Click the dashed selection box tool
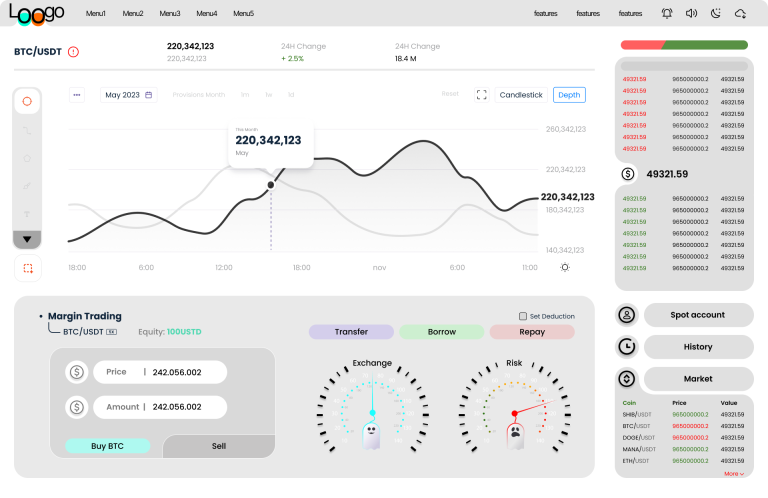This screenshot has width=768, height=498. point(27,268)
